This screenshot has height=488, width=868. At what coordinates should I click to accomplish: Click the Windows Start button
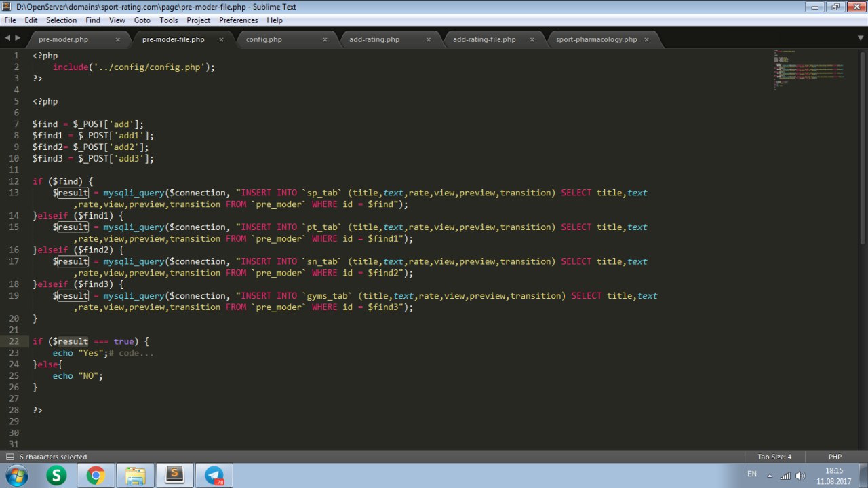point(16,475)
